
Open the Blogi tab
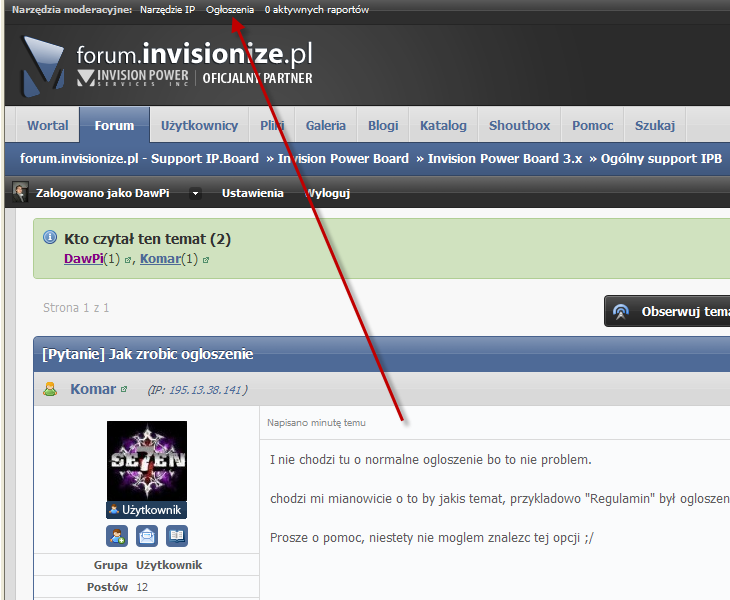[383, 126]
